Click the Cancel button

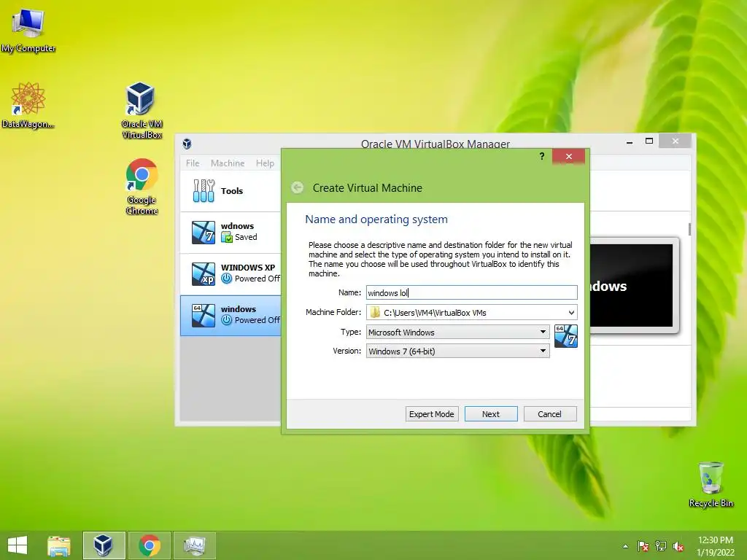(x=550, y=414)
